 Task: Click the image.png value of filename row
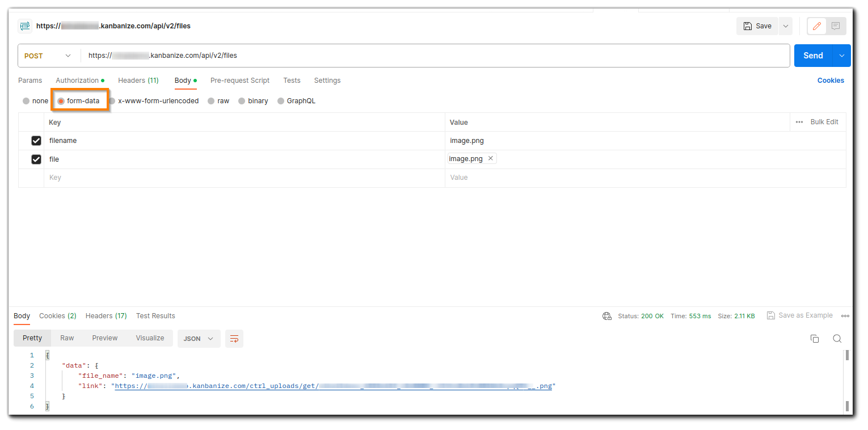click(467, 141)
